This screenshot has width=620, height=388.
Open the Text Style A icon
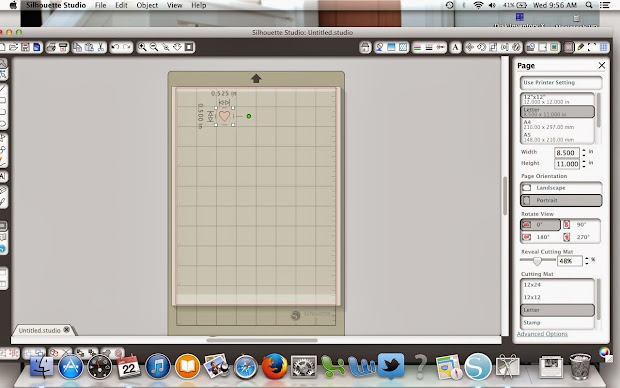tap(456, 48)
